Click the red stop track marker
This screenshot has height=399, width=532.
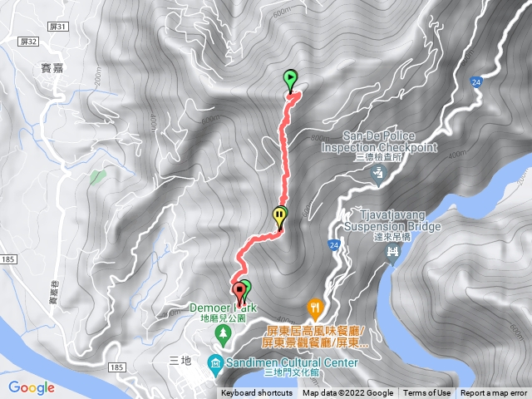(240, 293)
